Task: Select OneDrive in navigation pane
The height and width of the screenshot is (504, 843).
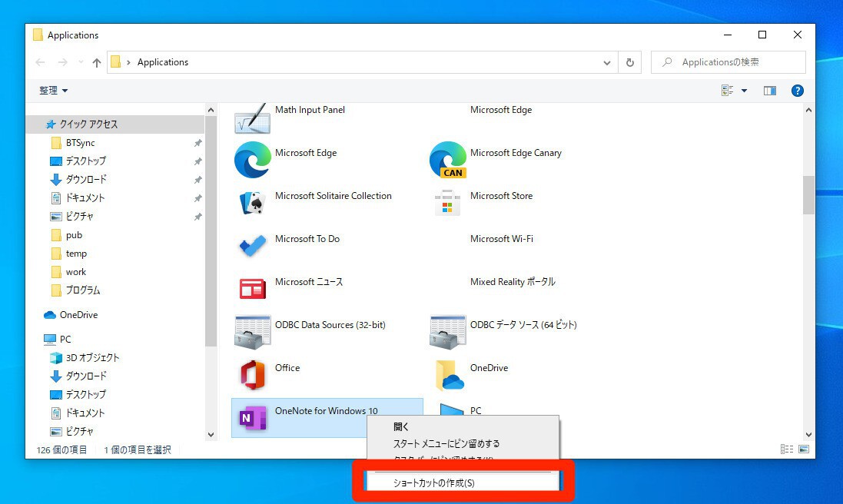Action: pyautogui.click(x=78, y=315)
